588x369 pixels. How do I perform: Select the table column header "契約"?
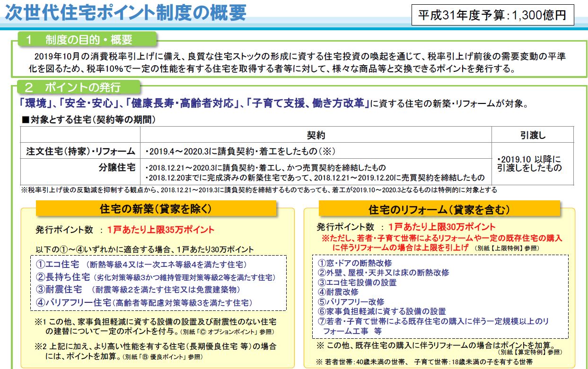point(316,135)
